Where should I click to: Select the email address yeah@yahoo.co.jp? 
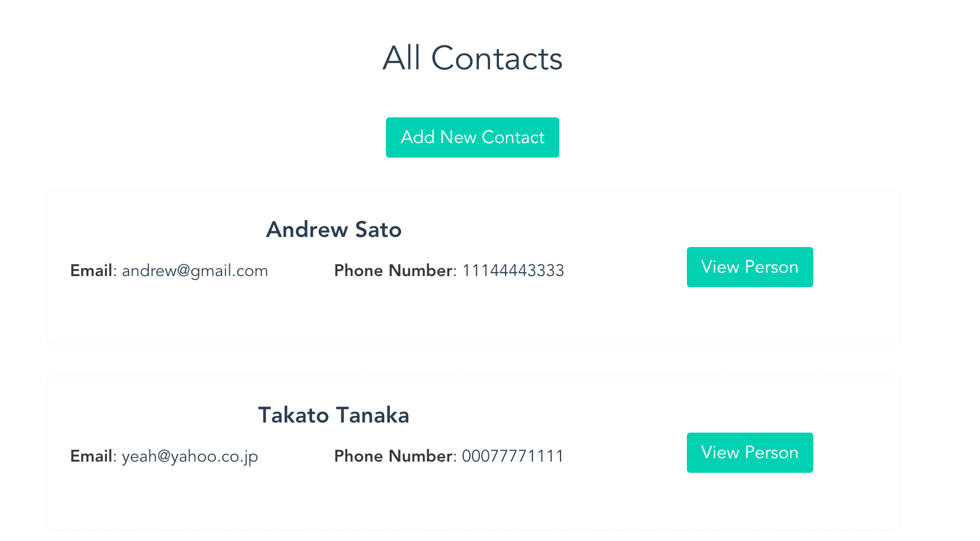(190, 457)
